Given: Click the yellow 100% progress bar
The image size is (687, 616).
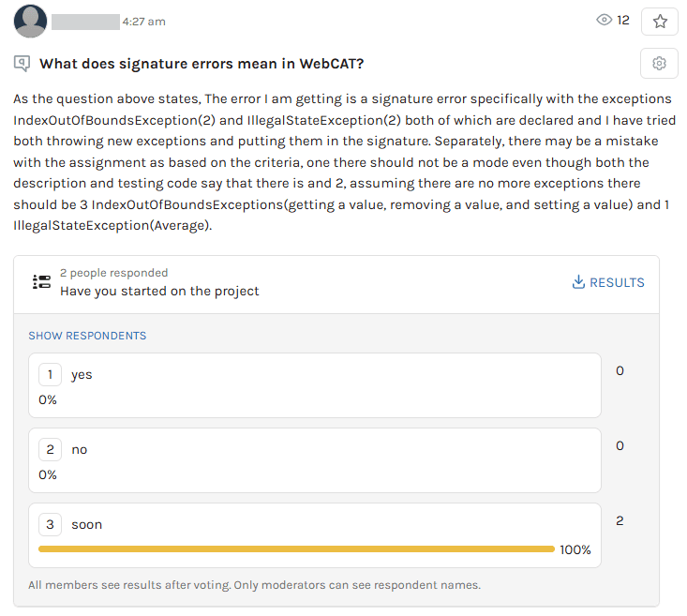Looking at the screenshot, I should (x=296, y=549).
